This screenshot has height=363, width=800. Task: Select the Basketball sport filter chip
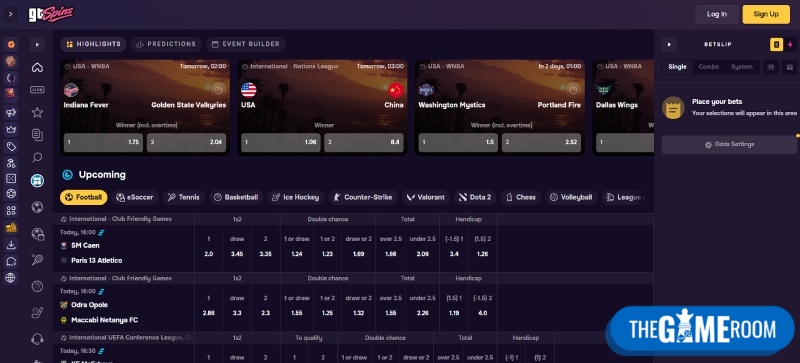pos(236,197)
